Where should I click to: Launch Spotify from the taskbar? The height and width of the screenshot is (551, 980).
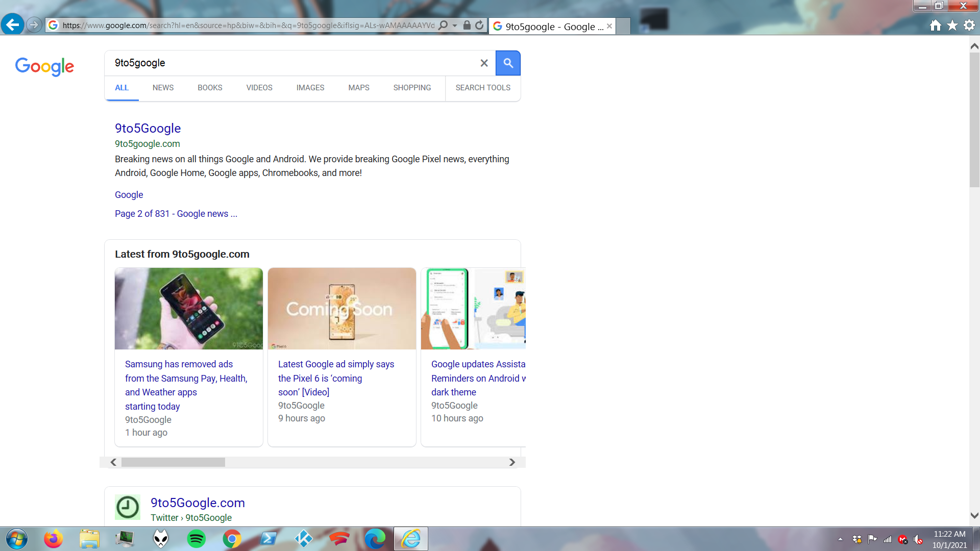tap(197, 539)
